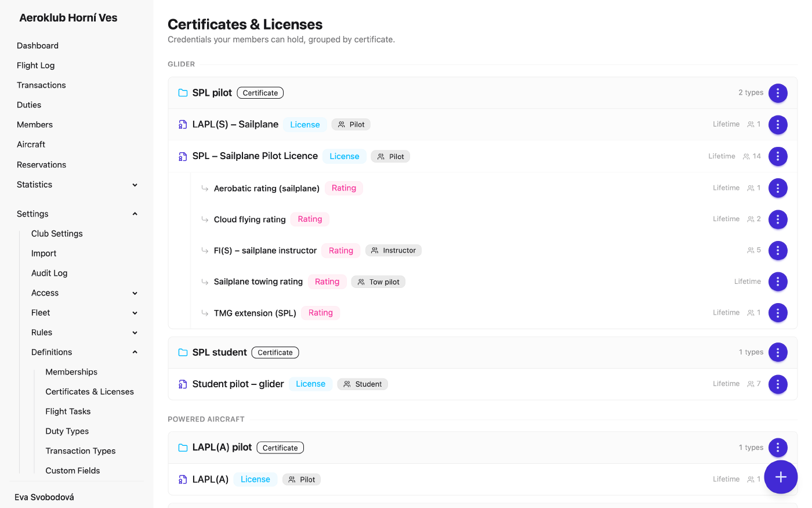Go to Dashboard in sidebar
This screenshot has height=508, width=812.
pos(38,46)
